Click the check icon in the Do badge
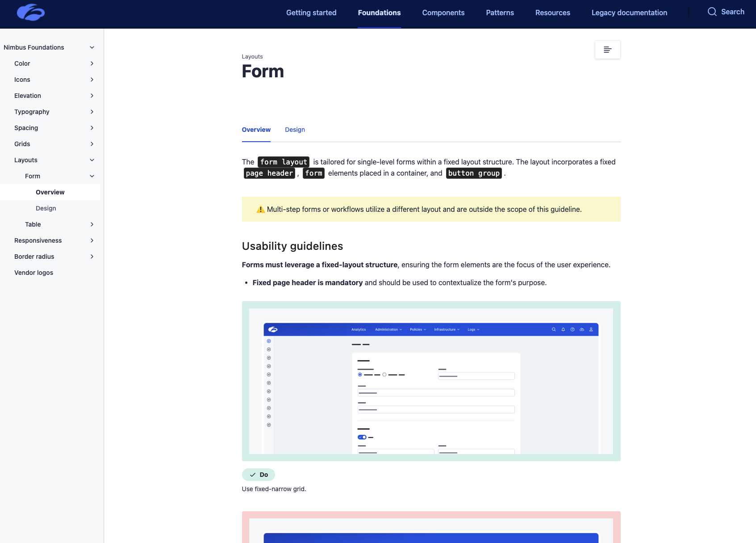Screen dimensions: 756x543 point(253,475)
